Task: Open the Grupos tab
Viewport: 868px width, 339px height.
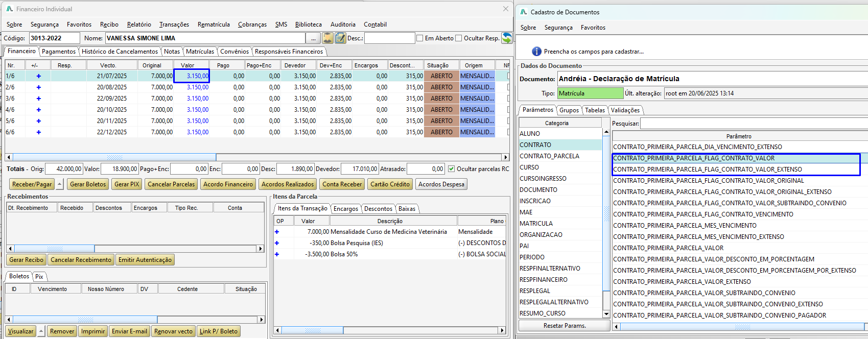Action: (x=569, y=110)
